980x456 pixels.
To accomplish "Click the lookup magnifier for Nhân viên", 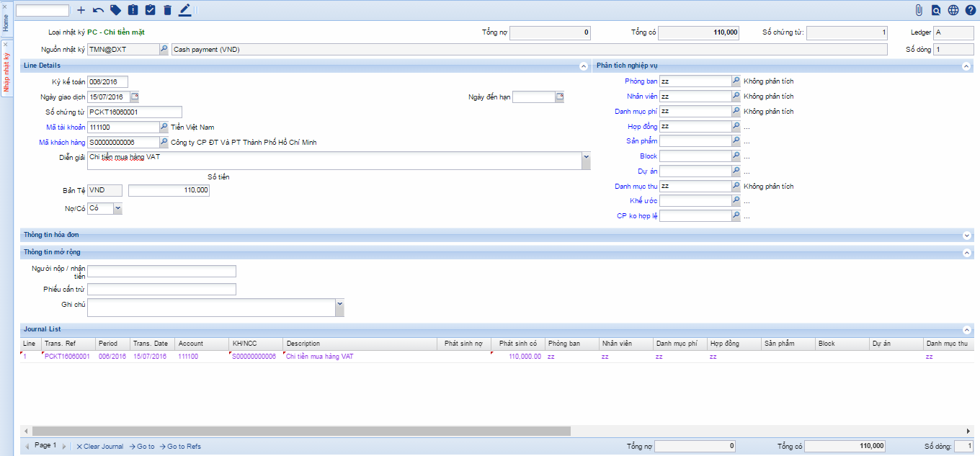I will point(736,97).
